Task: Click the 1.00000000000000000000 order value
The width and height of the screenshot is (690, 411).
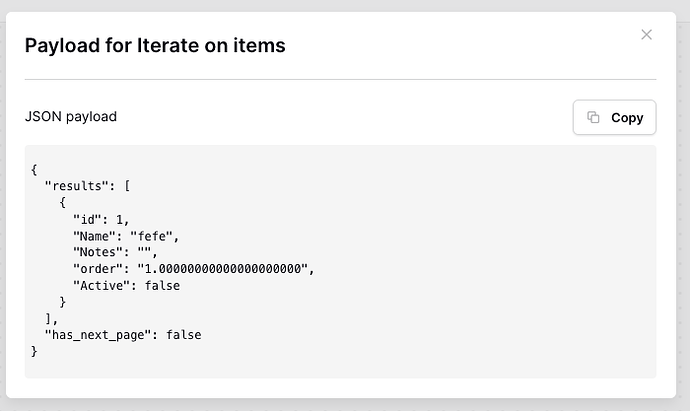Action: [223, 268]
